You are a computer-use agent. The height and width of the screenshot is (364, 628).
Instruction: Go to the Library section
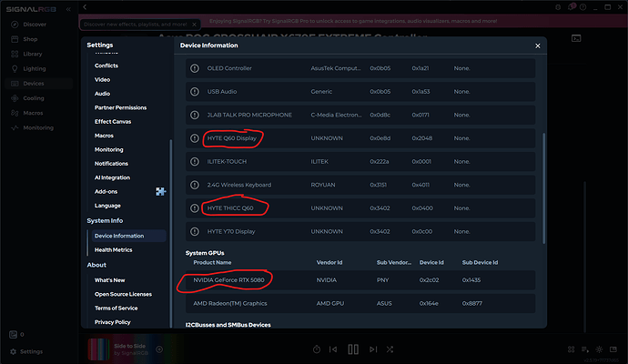33,54
